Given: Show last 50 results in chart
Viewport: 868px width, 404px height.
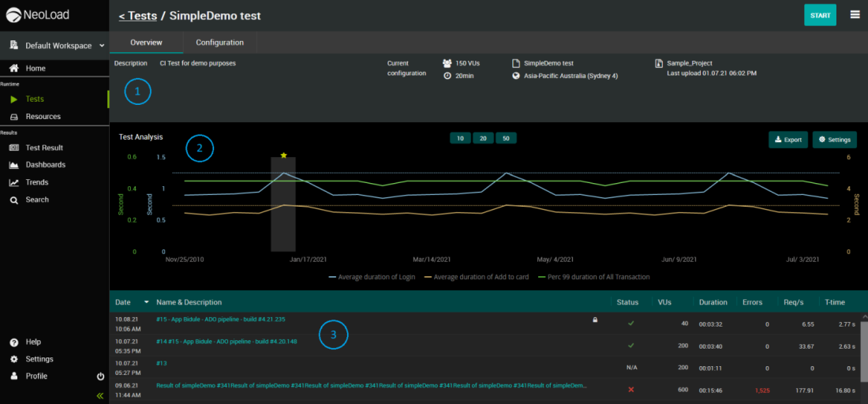Looking at the screenshot, I should pos(505,138).
